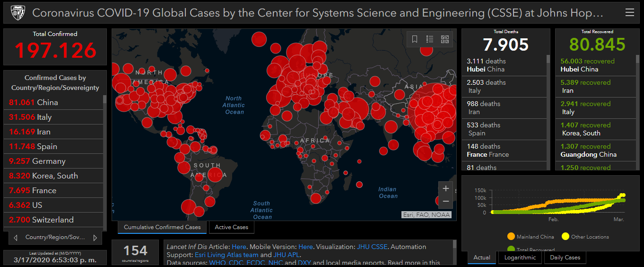Go to next country list with right arrow
This screenshot has width=644, height=267.
pos(95,238)
